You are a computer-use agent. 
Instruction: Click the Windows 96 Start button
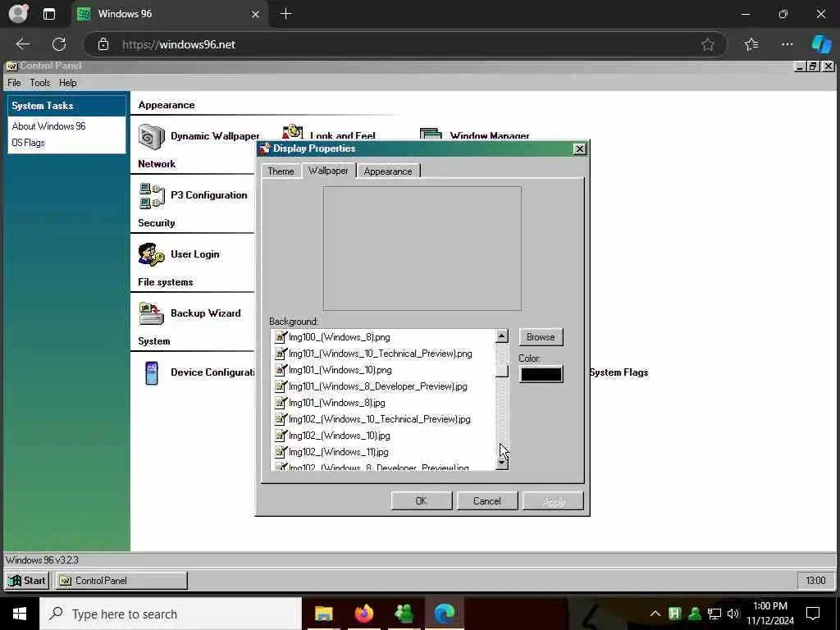(x=27, y=580)
